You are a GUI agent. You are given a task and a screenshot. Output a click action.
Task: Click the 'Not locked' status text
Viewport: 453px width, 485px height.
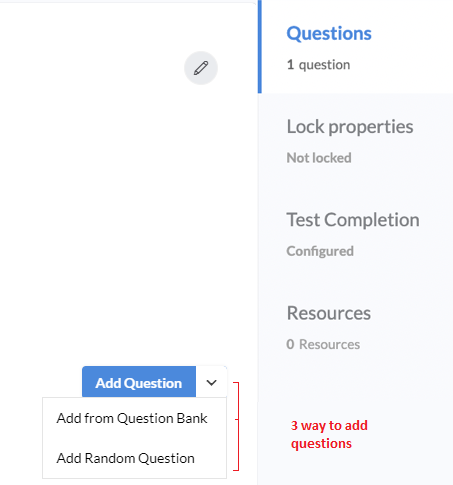coord(319,158)
